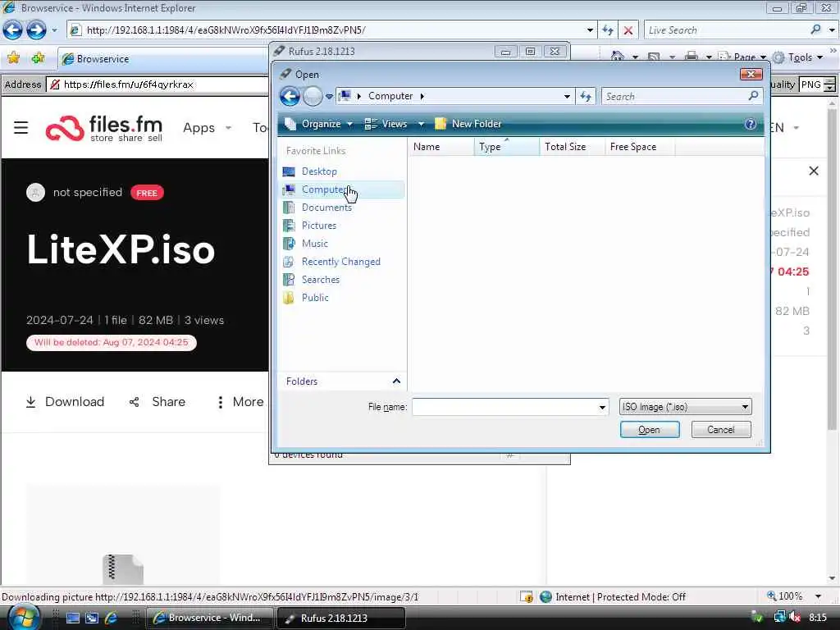This screenshot has height=630, width=840.
Task: Click search magnifier in Open dialog
Action: [x=753, y=96]
